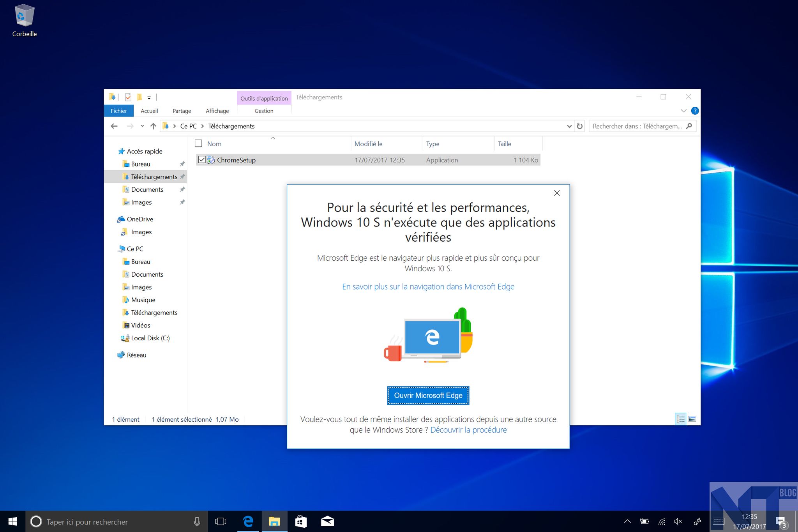Open the Corbeille recycle bin icon
This screenshot has height=532, width=798.
coord(25,21)
